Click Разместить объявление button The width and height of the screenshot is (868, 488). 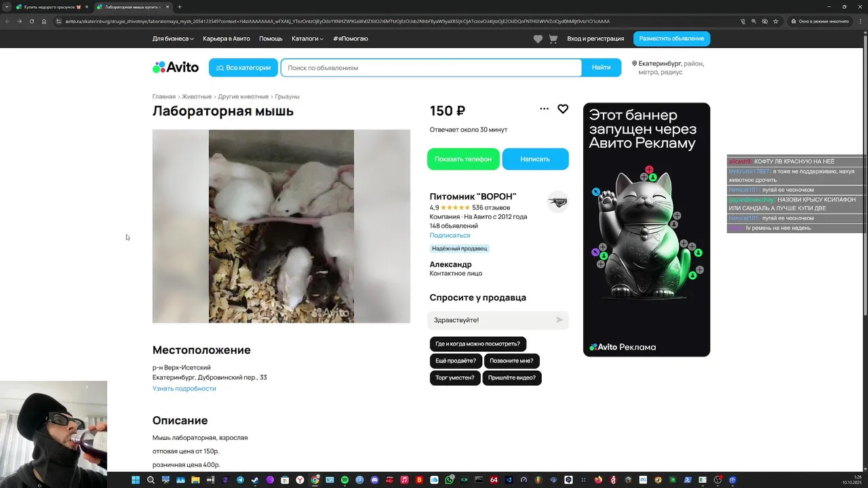pos(672,39)
